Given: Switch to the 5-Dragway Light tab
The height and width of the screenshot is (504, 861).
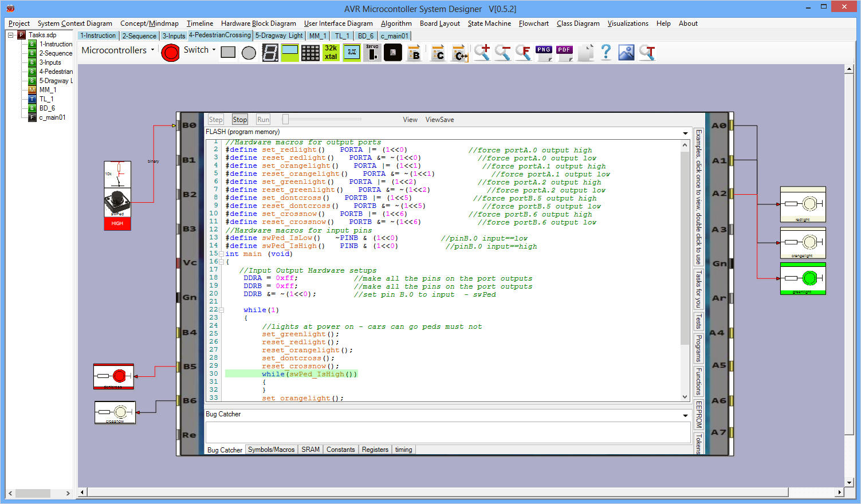Looking at the screenshot, I should [x=278, y=36].
